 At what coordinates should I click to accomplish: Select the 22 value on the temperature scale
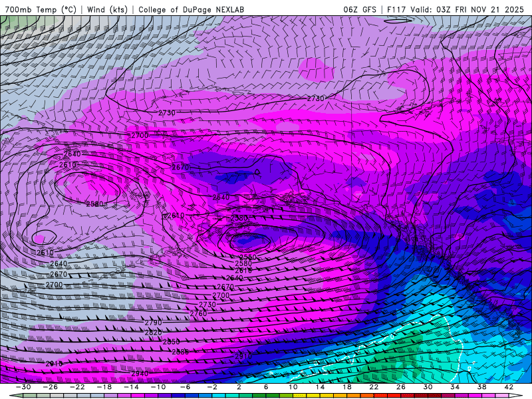(x=374, y=387)
